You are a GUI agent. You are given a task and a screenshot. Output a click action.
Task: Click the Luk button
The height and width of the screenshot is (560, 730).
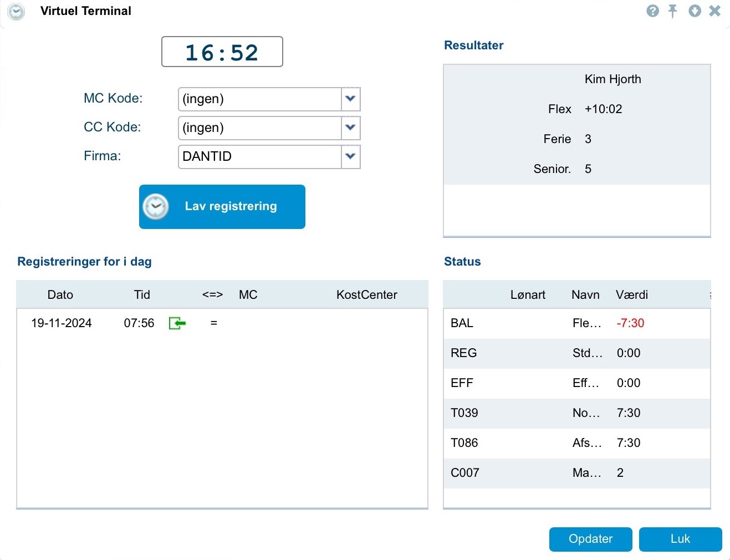(x=680, y=539)
